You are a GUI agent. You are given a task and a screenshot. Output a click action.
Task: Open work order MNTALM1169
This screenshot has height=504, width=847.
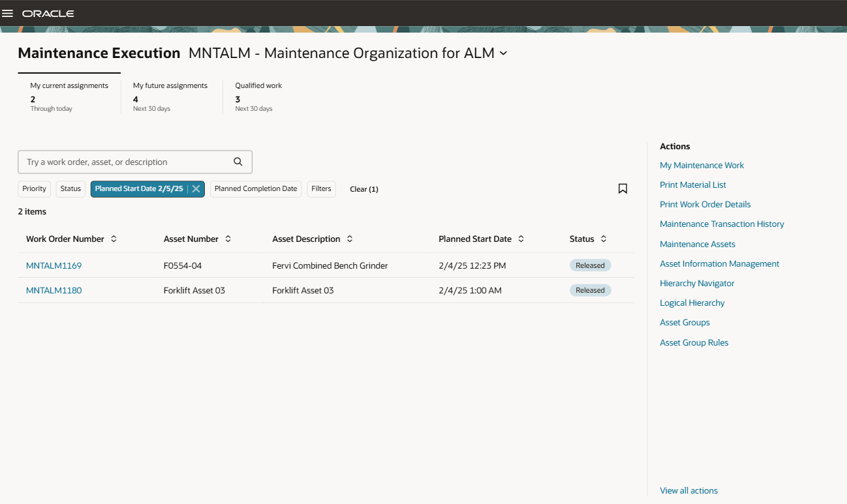[54, 265]
